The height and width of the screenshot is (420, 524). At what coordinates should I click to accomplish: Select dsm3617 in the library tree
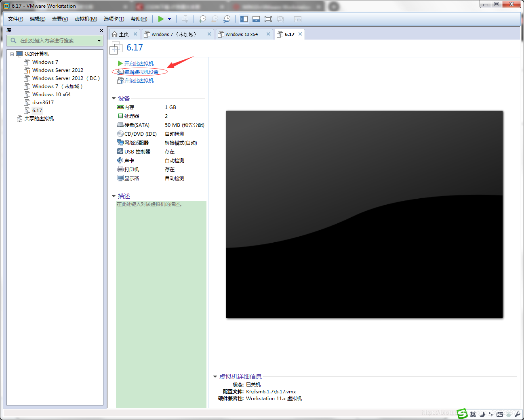coord(39,103)
